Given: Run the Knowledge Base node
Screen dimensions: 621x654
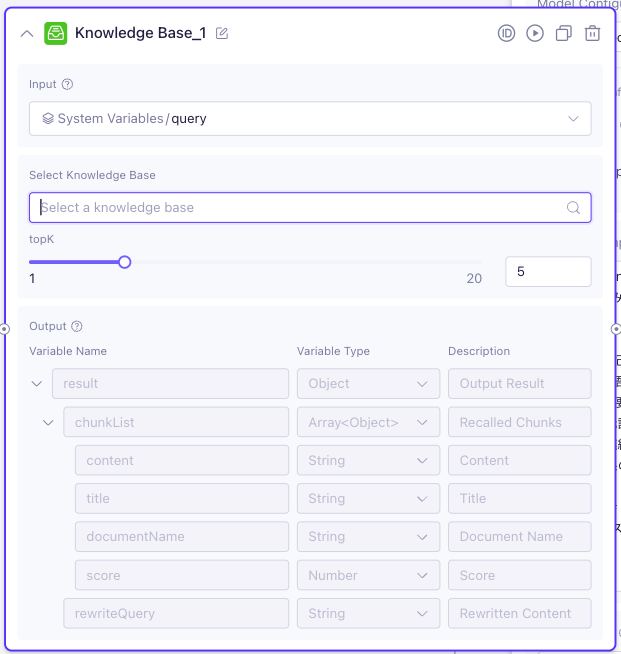Looking at the screenshot, I should pyautogui.click(x=535, y=33).
